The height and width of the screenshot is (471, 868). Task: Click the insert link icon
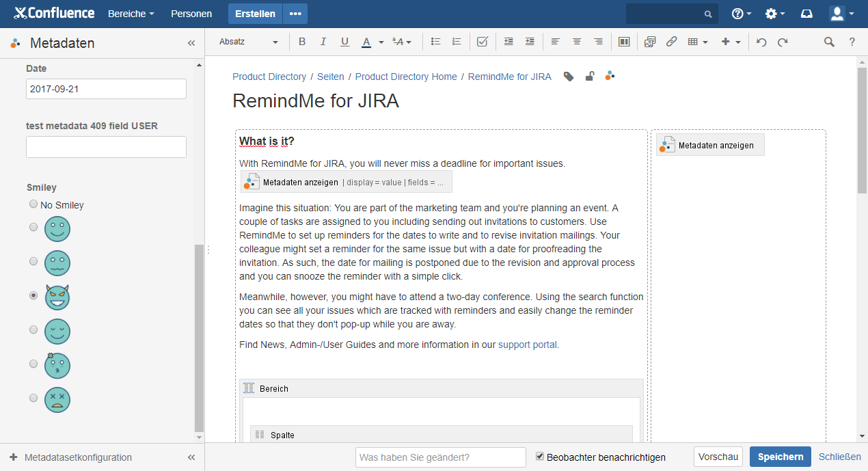pos(671,42)
